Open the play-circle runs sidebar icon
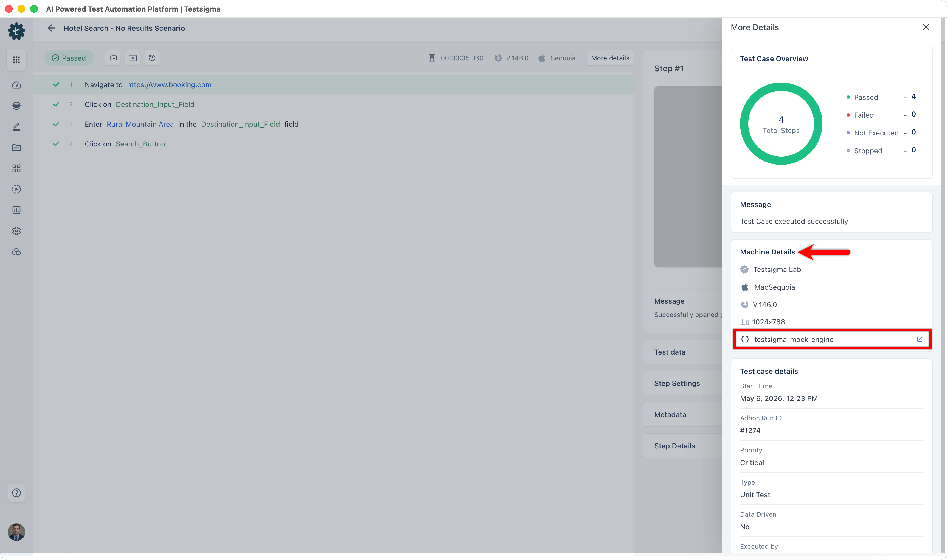 tap(16, 189)
